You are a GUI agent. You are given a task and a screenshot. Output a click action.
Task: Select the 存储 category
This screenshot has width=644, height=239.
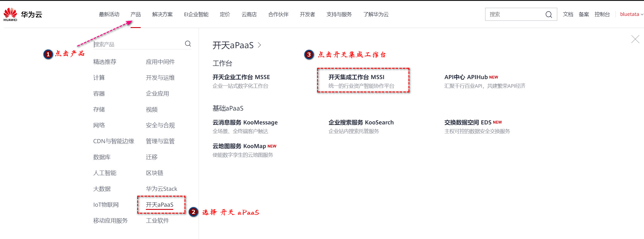click(x=99, y=109)
